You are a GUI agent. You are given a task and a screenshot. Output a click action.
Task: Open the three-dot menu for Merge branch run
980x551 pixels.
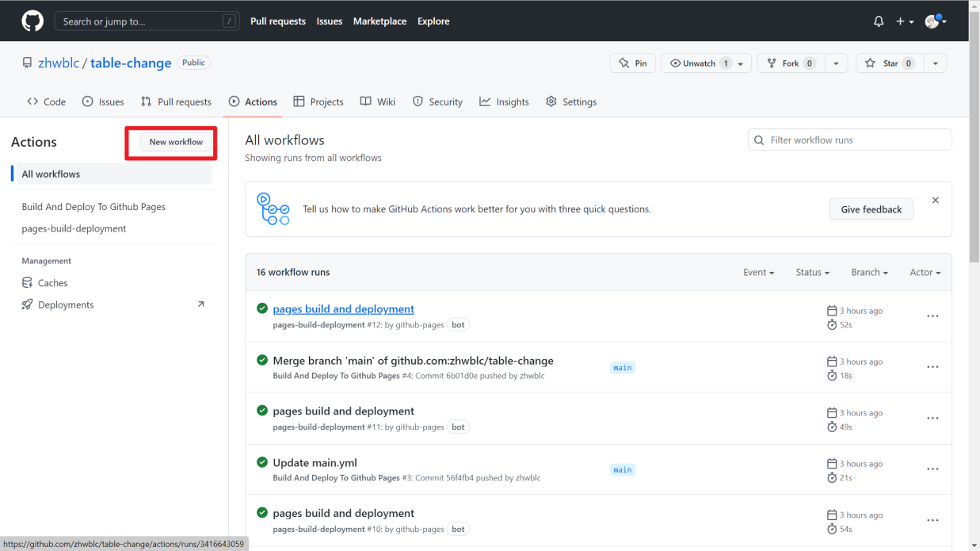click(932, 367)
